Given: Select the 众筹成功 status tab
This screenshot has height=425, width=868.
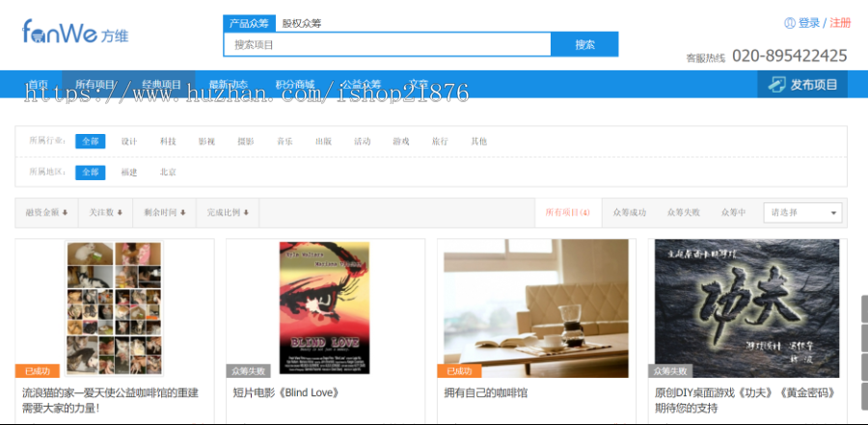Looking at the screenshot, I should [630, 212].
